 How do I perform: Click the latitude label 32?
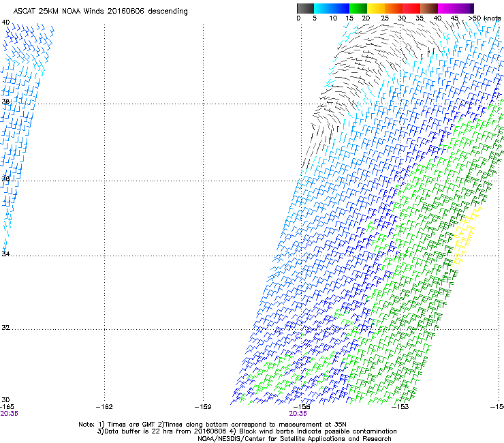click(5, 328)
